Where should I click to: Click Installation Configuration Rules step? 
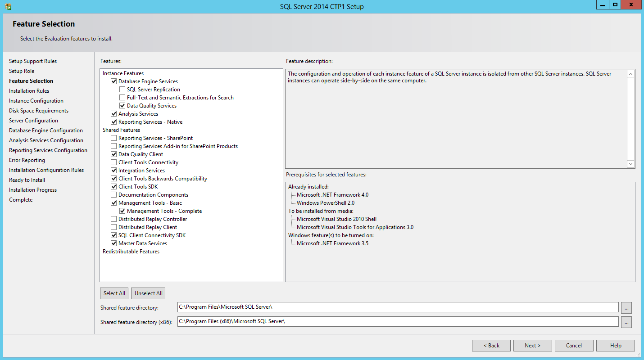coord(46,170)
